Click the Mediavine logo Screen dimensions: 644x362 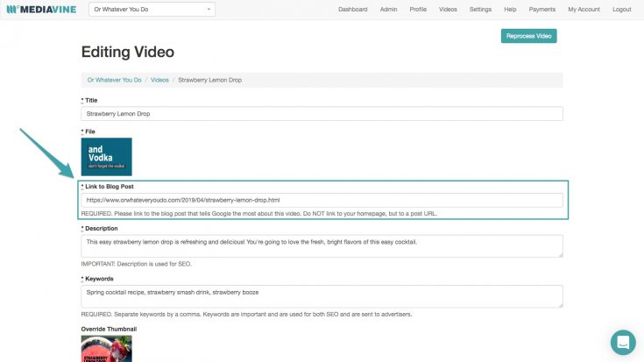coord(41,9)
